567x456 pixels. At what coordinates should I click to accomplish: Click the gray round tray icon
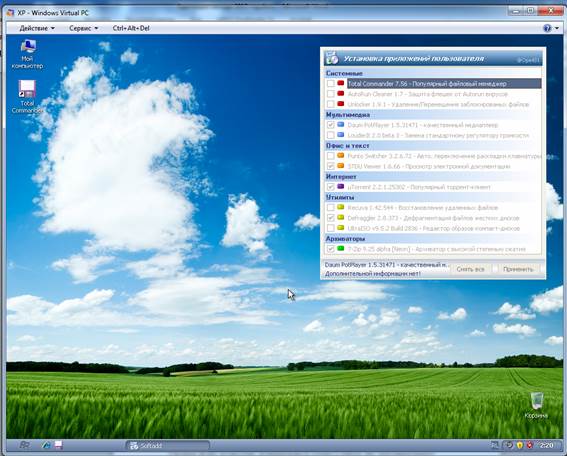tap(509, 445)
